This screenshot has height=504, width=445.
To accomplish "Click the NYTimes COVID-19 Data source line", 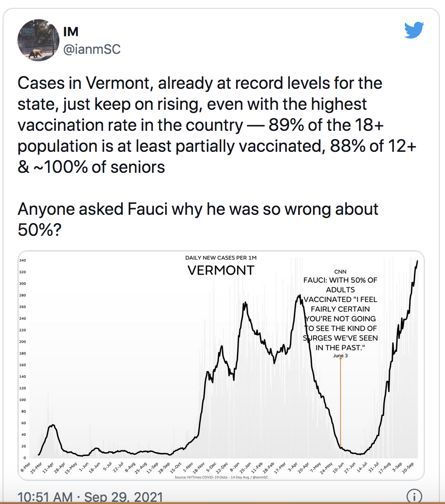I will (x=221, y=476).
